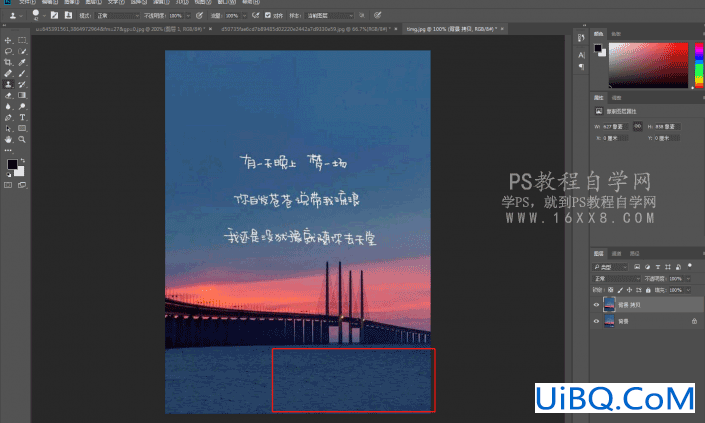Select the Blur tool
This screenshot has height=423, width=705.
coord(8,107)
